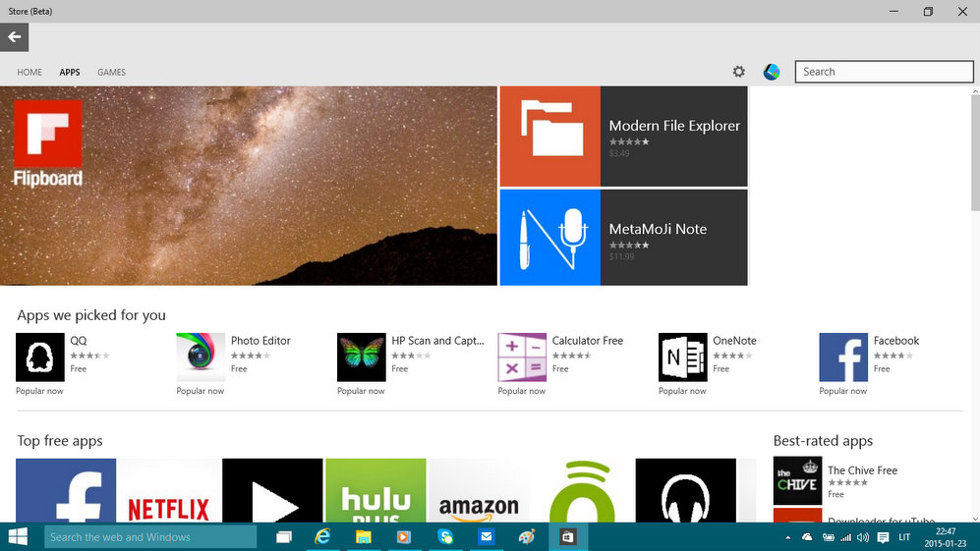Click the Top free apps heading
The width and height of the screenshot is (980, 551).
pyautogui.click(x=60, y=441)
